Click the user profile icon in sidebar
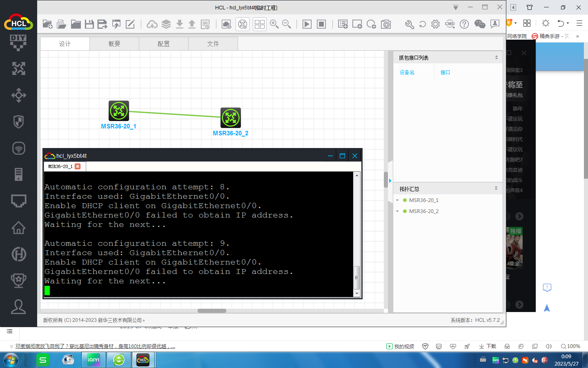 (x=18, y=307)
